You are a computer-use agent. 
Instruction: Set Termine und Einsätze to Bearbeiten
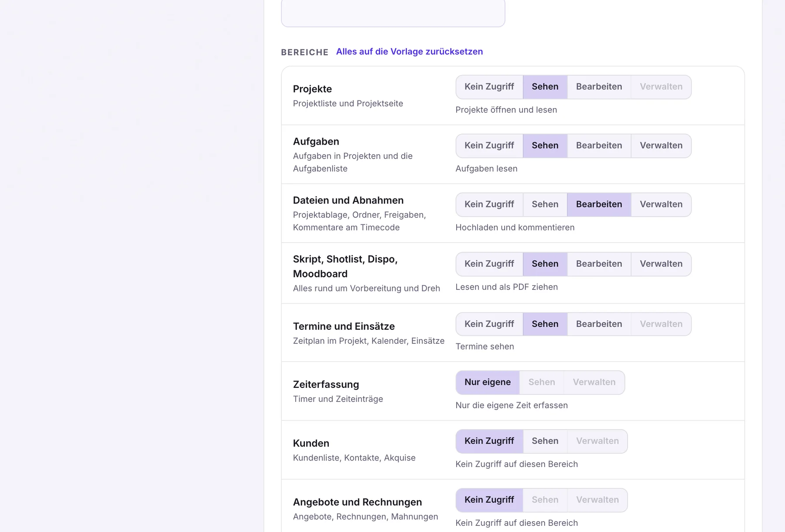(x=599, y=324)
